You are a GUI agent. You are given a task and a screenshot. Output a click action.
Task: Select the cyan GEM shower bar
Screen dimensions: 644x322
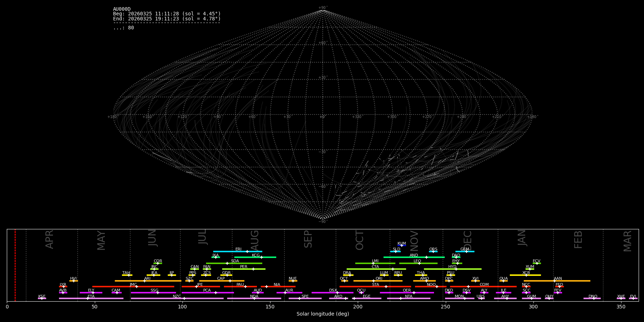click(x=465, y=252)
